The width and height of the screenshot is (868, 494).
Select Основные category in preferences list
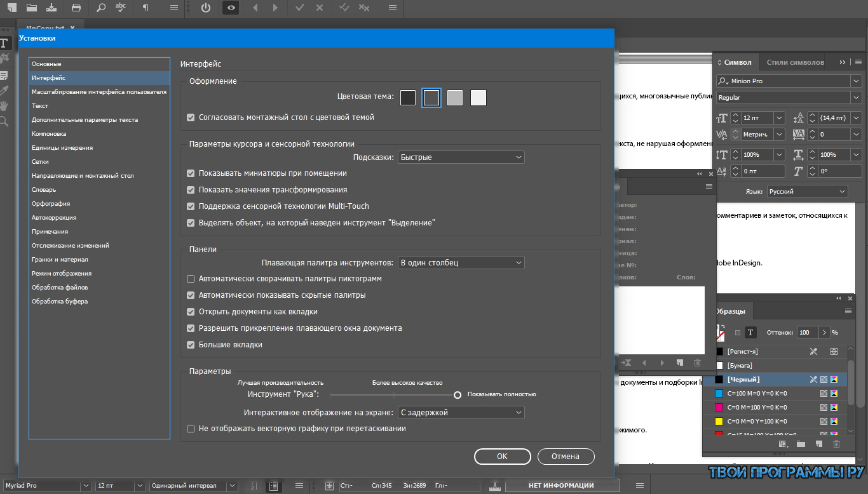click(x=100, y=64)
